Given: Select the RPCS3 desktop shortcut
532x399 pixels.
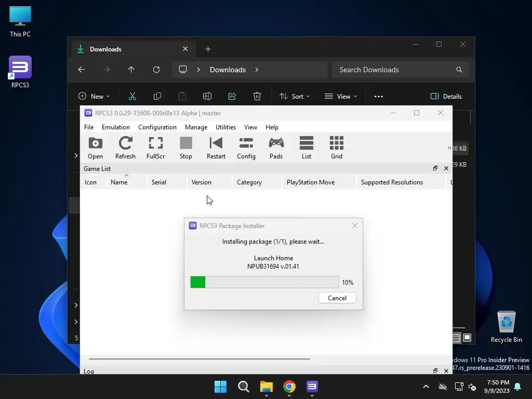Looking at the screenshot, I should 20,72.
